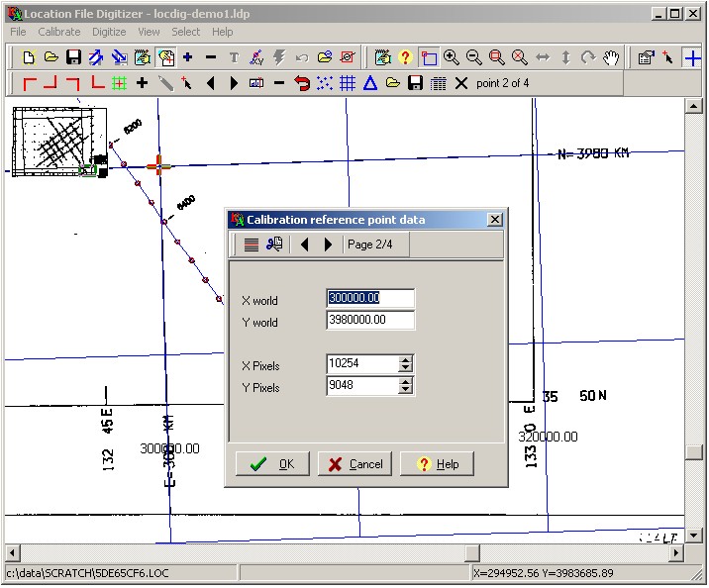Screen dimensions: 709x588
Task: Click the horizontal scrollbar right arrow
Action: click(676, 552)
